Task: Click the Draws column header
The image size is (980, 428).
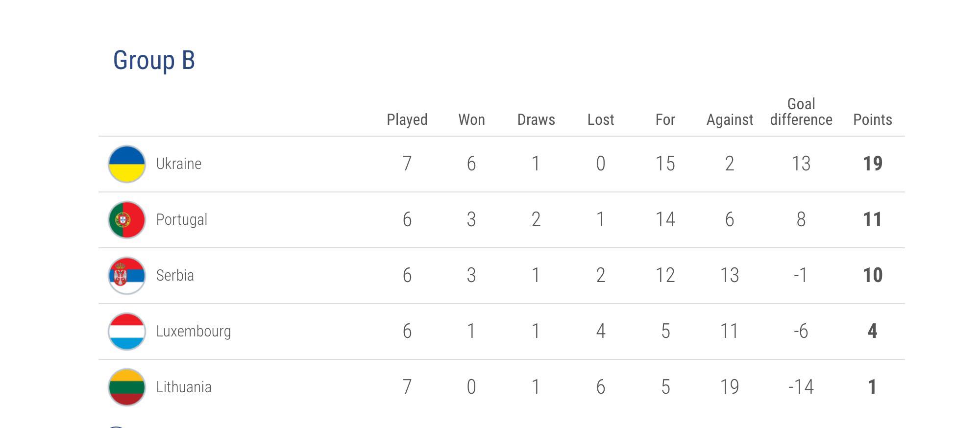Action: (x=536, y=119)
